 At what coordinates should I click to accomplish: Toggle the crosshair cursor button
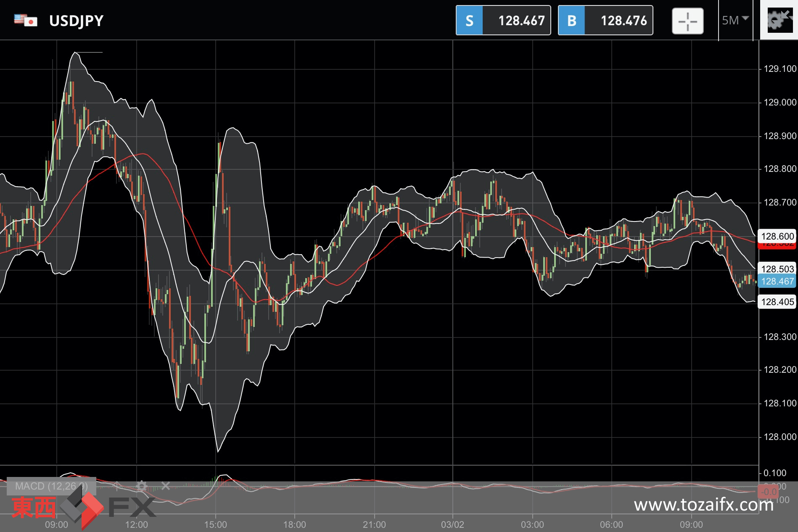tap(687, 21)
